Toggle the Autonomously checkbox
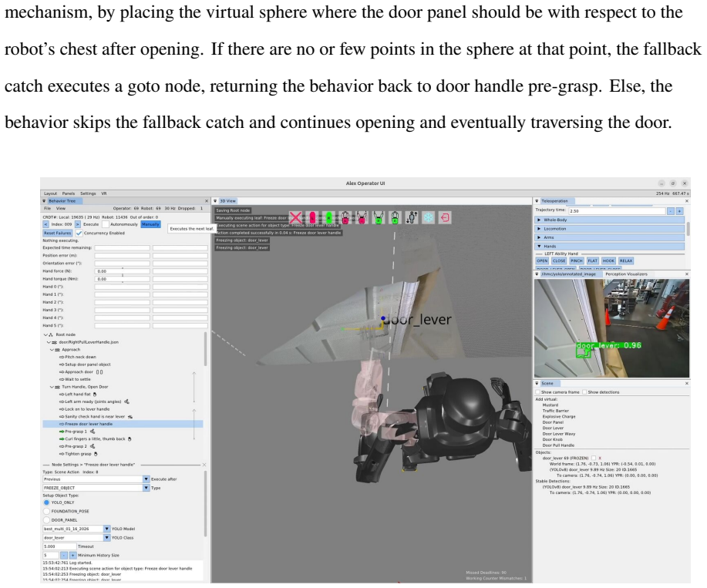This screenshot has height=588, width=707. pos(106,224)
